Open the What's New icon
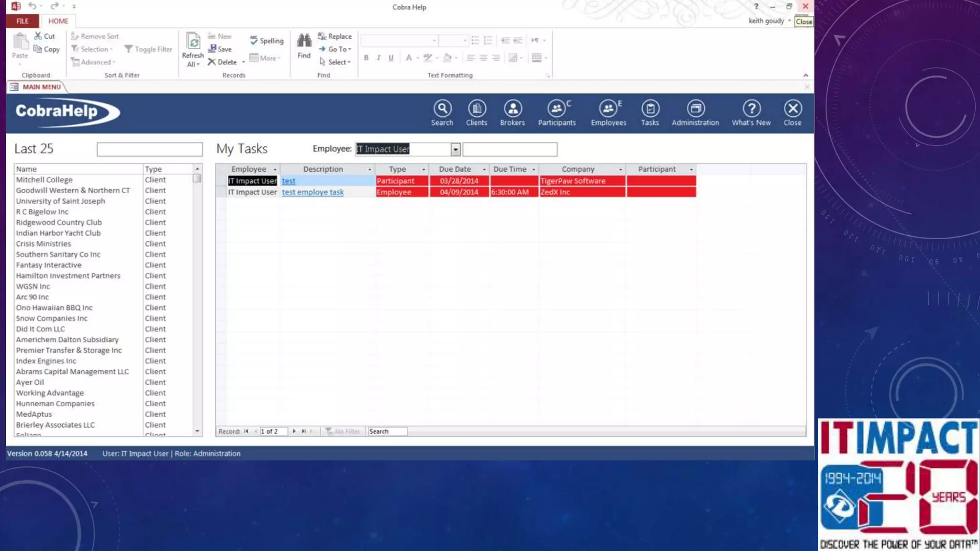 (751, 113)
